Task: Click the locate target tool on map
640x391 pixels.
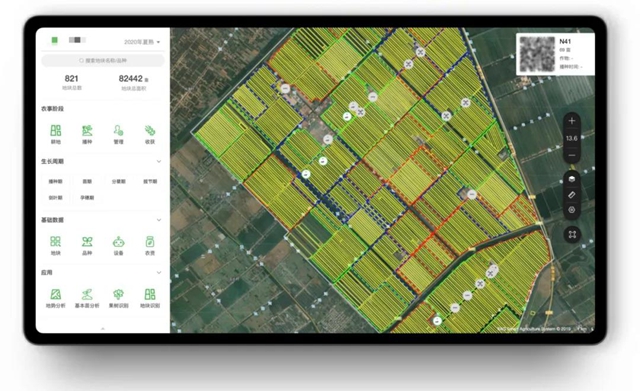Action: click(572, 210)
